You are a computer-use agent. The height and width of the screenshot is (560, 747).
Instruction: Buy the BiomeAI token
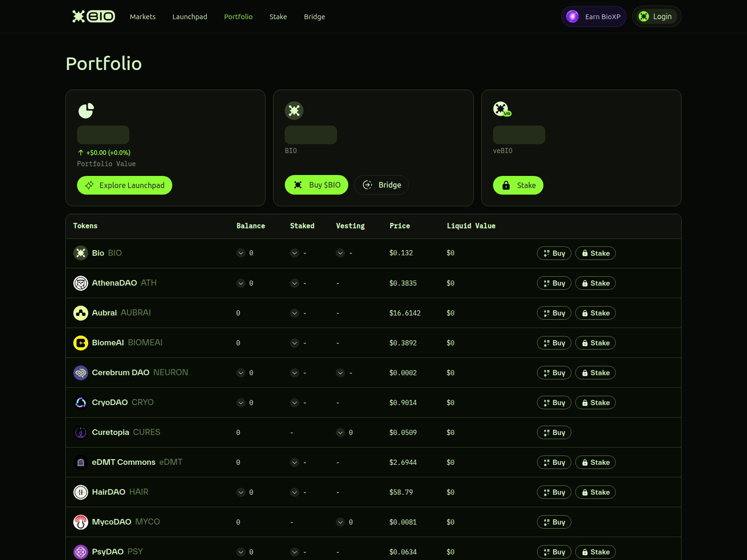click(554, 343)
